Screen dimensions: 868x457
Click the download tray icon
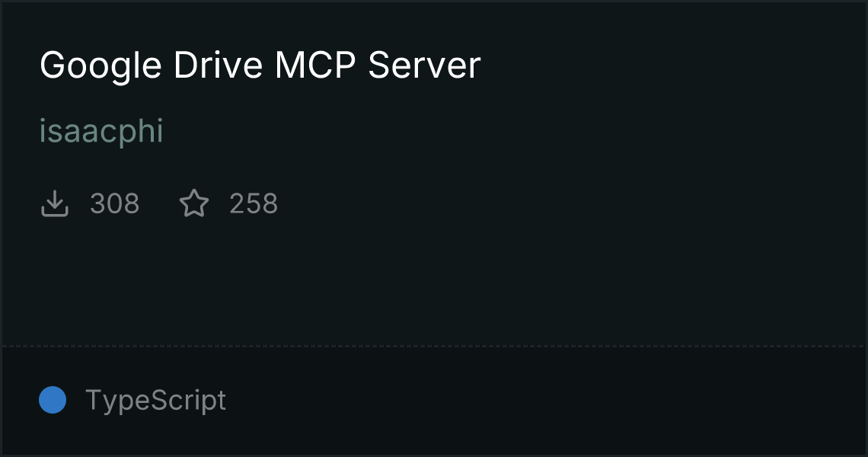click(55, 203)
